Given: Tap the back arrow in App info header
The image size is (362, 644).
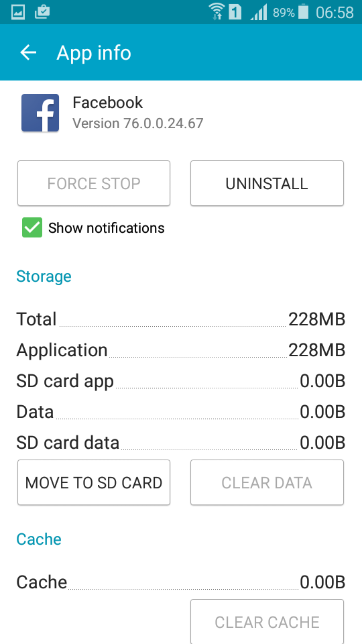Looking at the screenshot, I should click(28, 52).
